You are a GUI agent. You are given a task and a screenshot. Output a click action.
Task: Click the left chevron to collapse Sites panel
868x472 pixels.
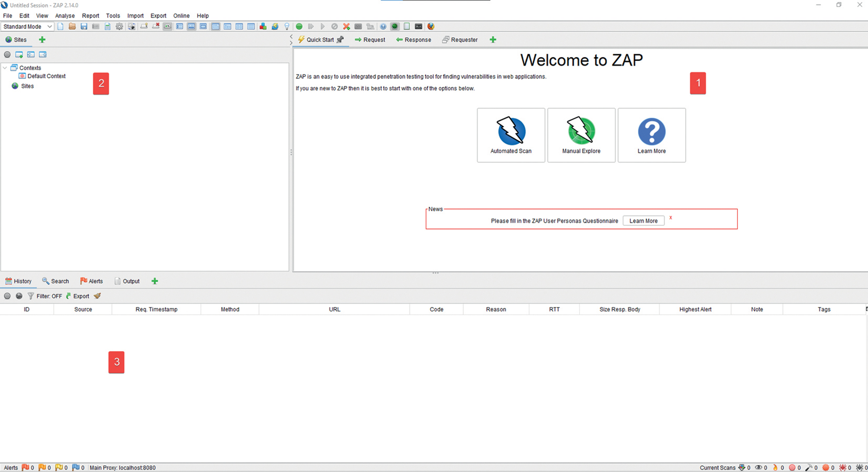point(291,36)
